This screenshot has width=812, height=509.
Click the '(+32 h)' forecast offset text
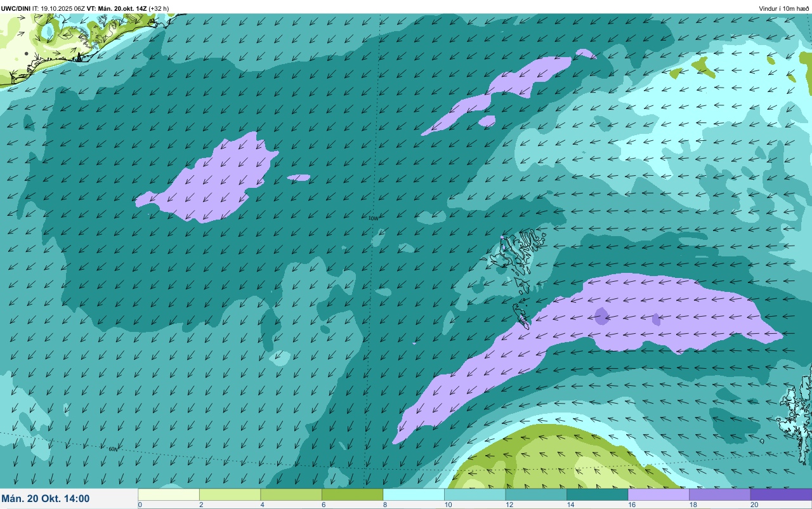[159, 8]
